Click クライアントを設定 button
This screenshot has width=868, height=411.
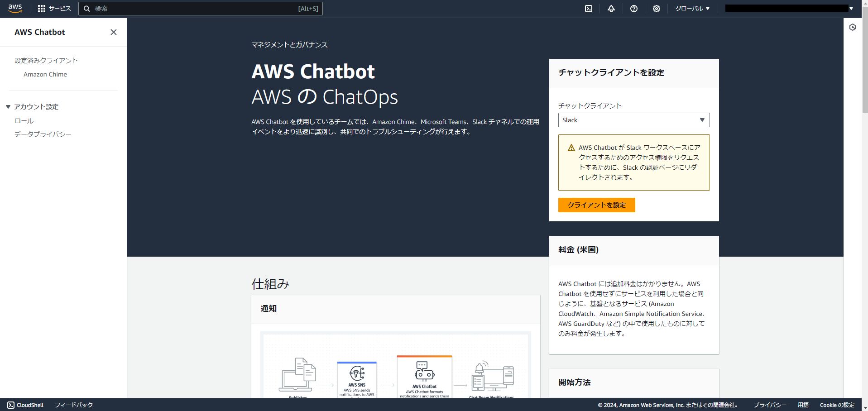click(x=597, y=205)
